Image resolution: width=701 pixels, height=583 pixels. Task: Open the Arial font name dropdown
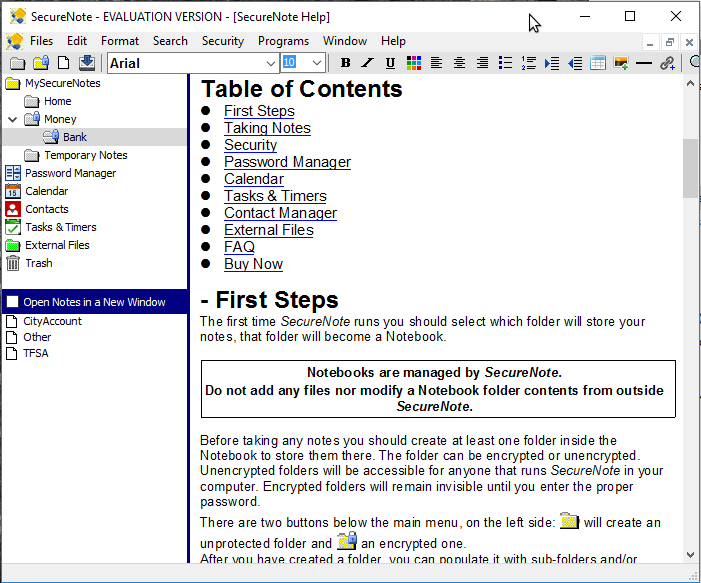[270, 63]
